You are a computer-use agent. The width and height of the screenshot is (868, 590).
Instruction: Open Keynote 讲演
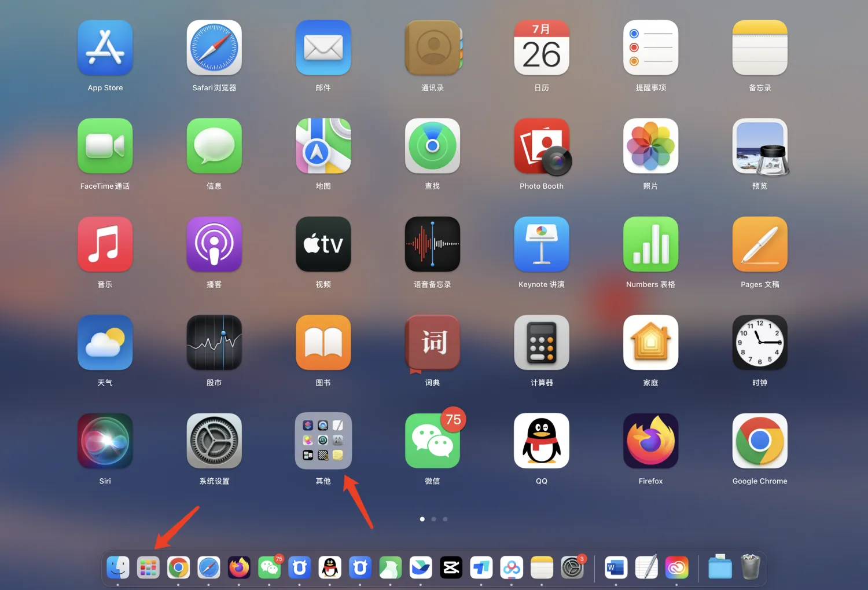click(x=542, y=244)
